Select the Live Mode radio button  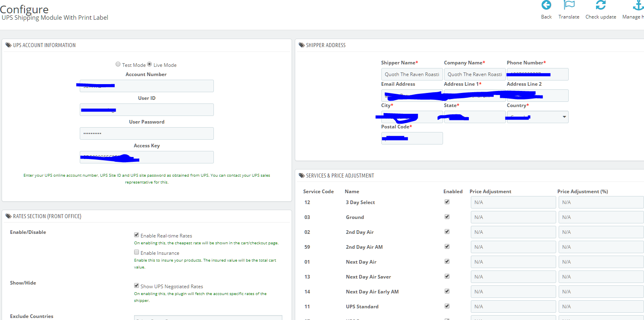(149, 64)
